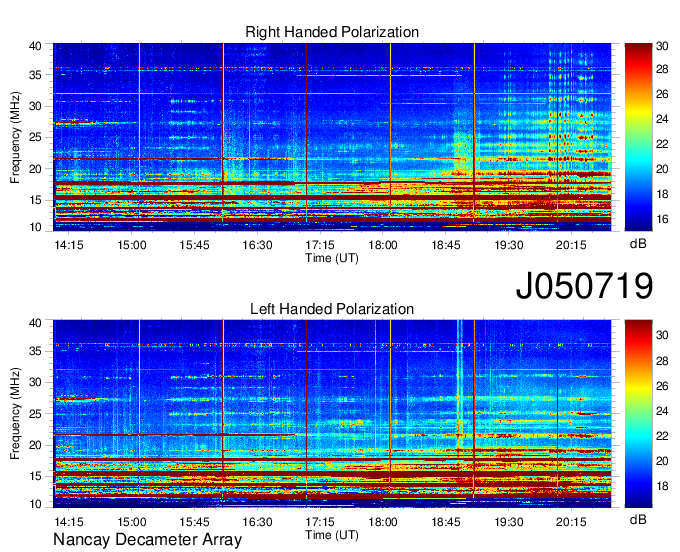Screen dimensions: 680x552
Task: Click the "Left Handed Polarization" plot title
Action: point(332,309)
